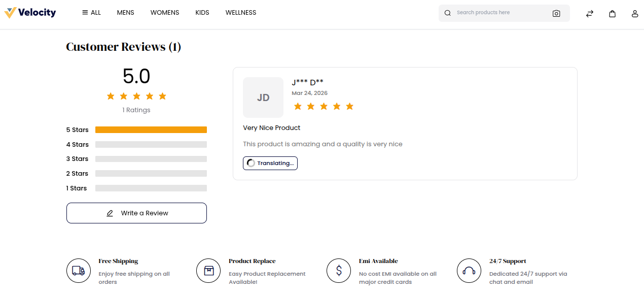Filter reviews by the 5 Stars bar
The image size is (644, 293).
[151, 130]
